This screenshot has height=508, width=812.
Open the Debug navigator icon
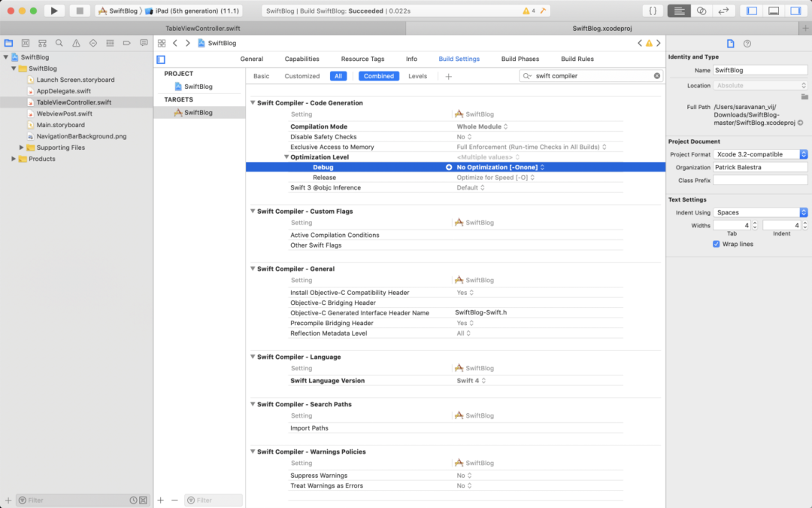pyautogui.click(x=110, y=43)
